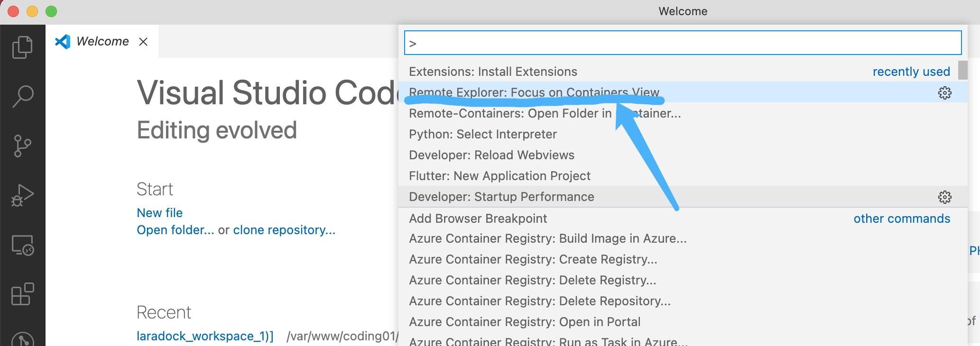Open the Remote Explorer view
980x346 pixels.
22,245
